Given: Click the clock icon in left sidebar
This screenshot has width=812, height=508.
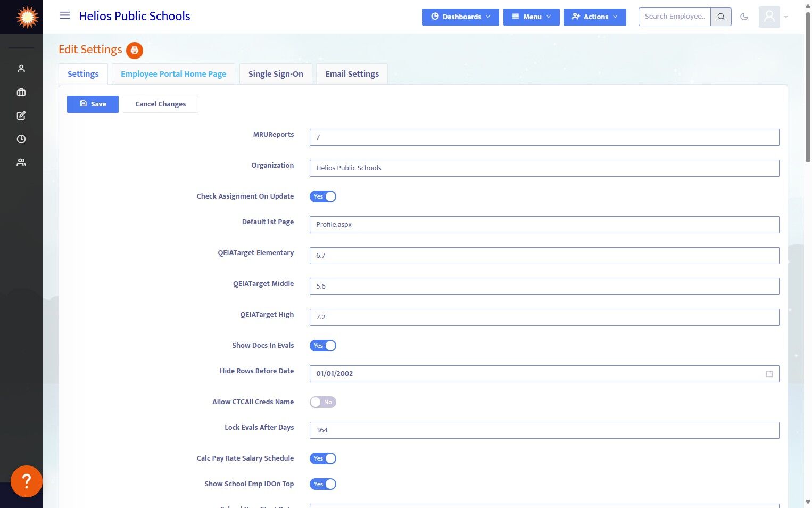Looking at the screenshot, I should pos(21,139).
